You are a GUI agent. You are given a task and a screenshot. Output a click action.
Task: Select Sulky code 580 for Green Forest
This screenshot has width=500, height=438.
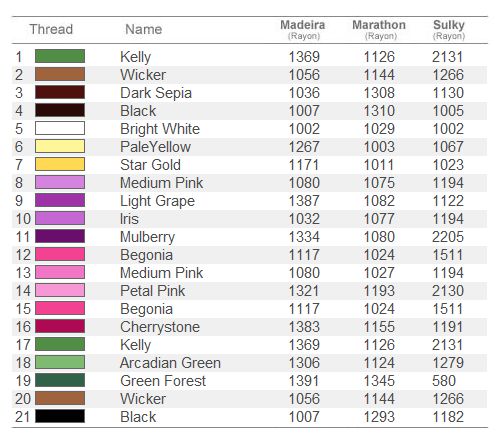[444, 381]
